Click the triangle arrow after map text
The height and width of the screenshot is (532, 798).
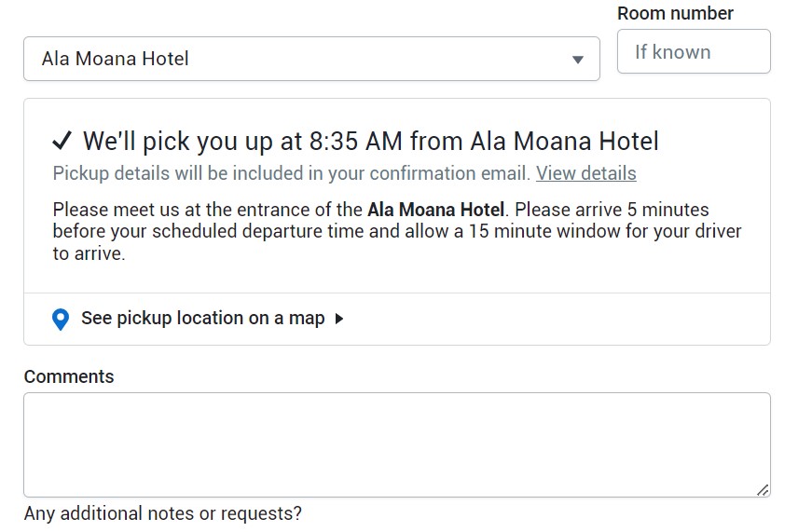pyautogui.click(x=339, y=319)
